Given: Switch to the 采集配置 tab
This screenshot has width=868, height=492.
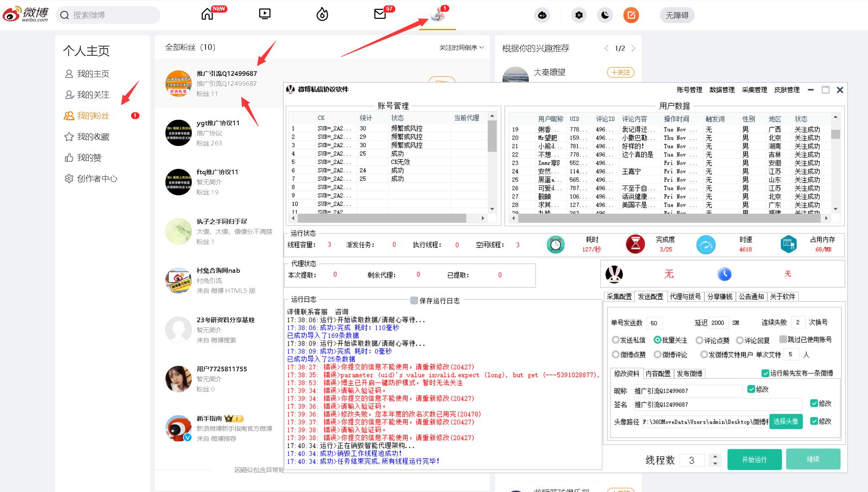Looking at the screenshot, I should click(x=619, y=297).
